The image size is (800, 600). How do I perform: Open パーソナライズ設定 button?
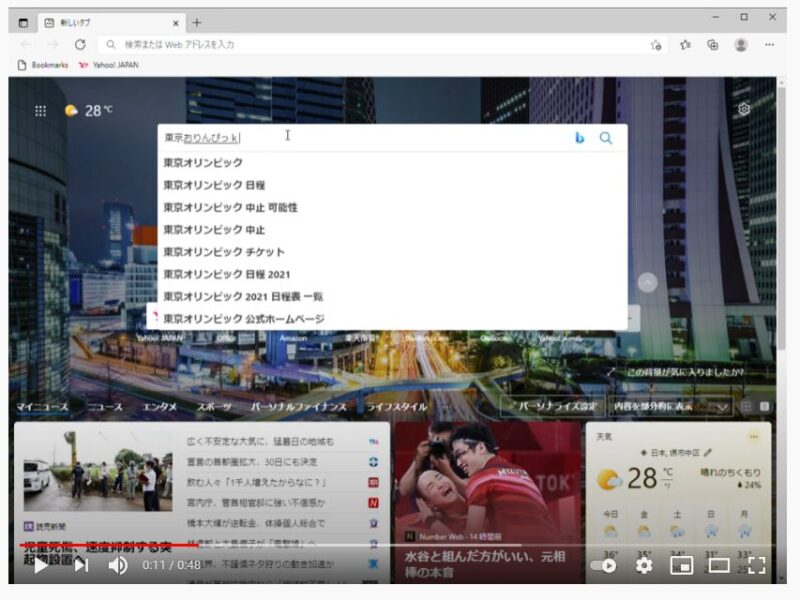pyautogui.click(x=553, y=406)
